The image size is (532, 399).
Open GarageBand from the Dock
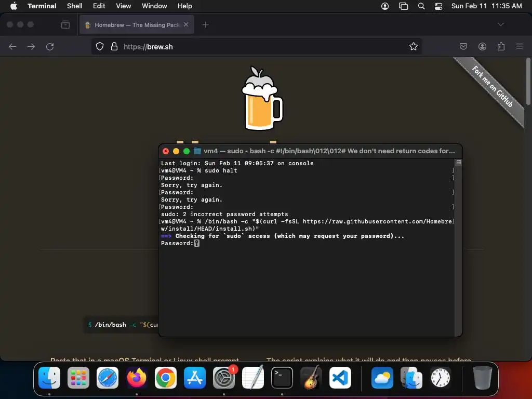311,378
